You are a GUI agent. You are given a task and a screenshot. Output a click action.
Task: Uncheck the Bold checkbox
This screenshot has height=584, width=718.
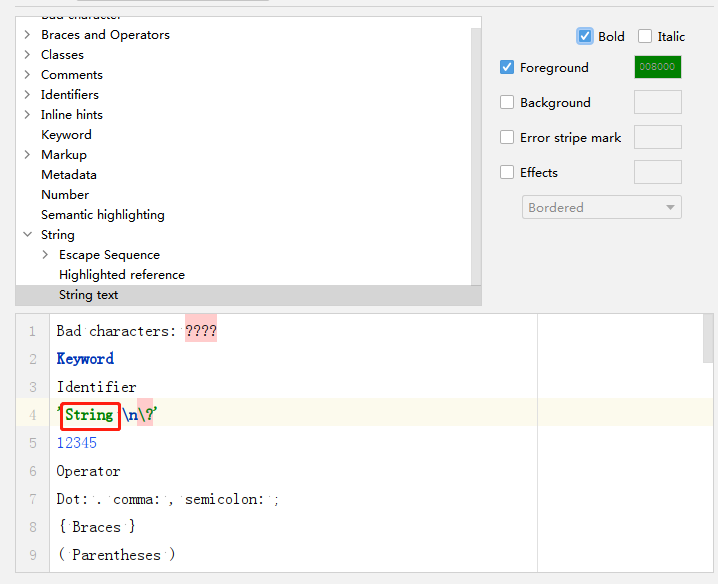click(x=585, y=36)
